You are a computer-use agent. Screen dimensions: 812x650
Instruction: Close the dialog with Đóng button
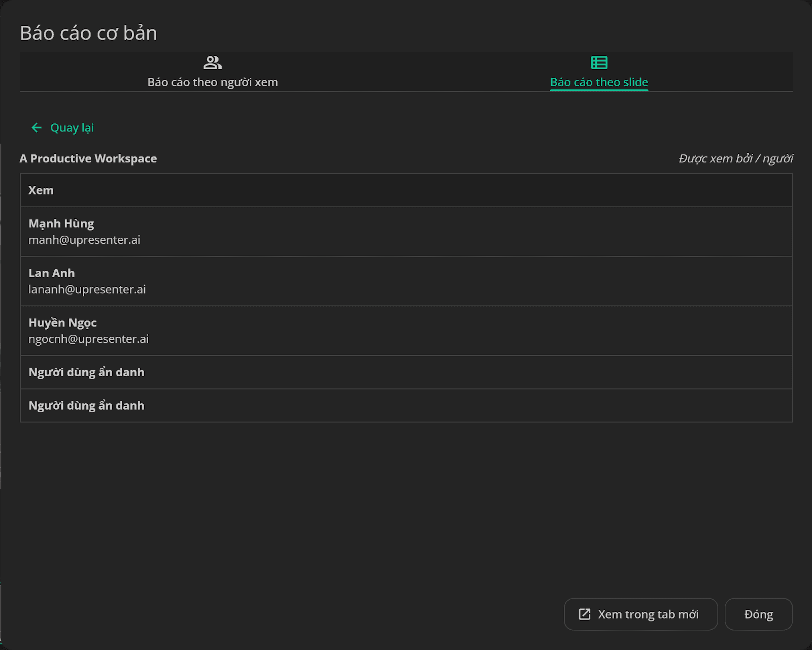pyautogui.click(x=759, y=614)
